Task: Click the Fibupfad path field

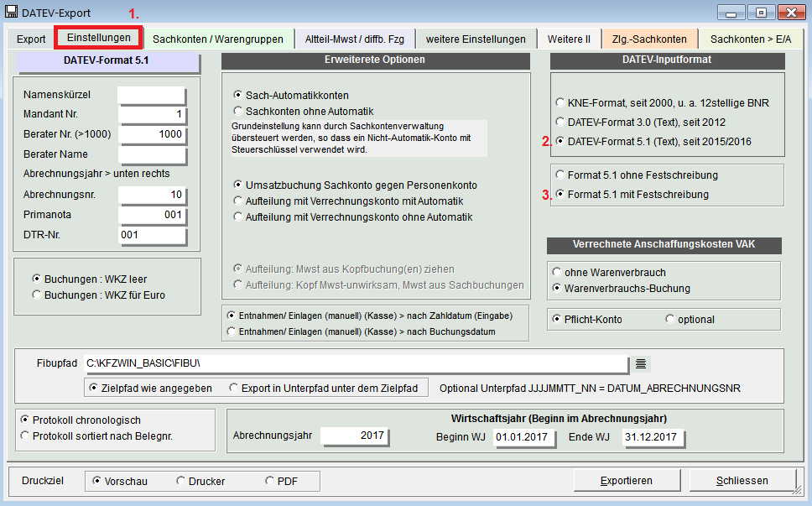Action: click(356, 363)
